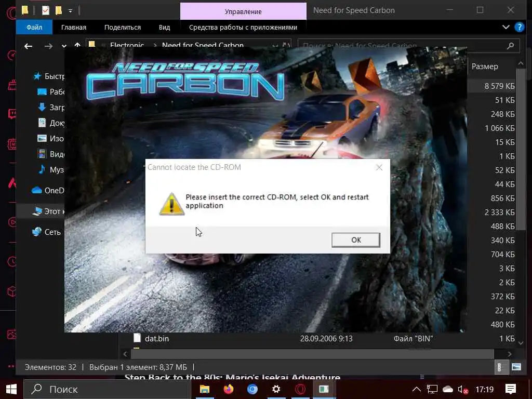This screenshot has width=532, height=399.
Task: Open the Windows Start menu
Action: (11, 389)
